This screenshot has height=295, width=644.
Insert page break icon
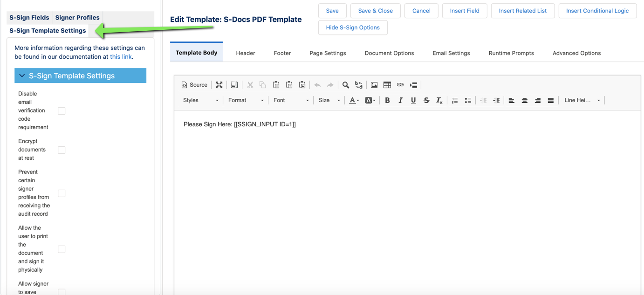point(413,85)
